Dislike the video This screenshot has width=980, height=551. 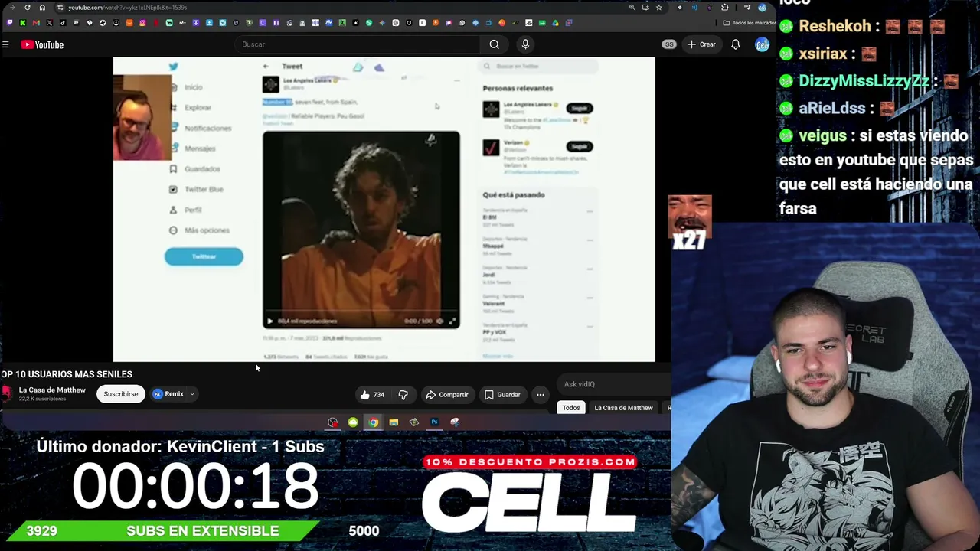[x=403, y=395]
